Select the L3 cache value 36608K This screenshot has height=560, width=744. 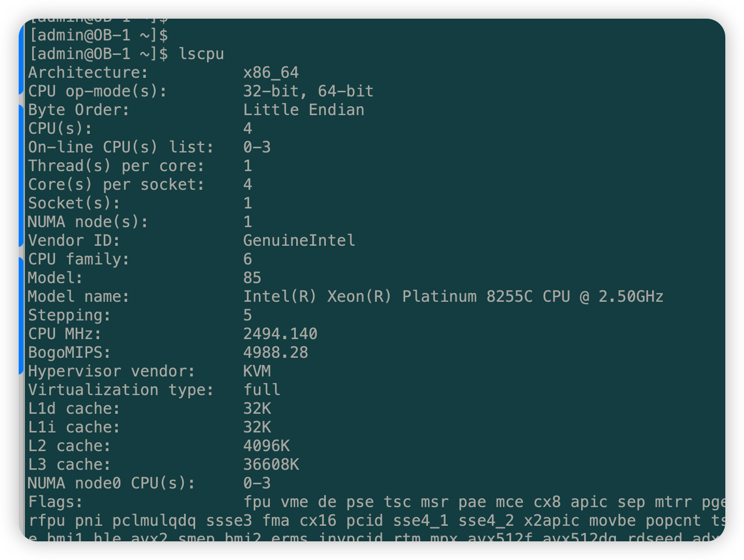[271, 465]
